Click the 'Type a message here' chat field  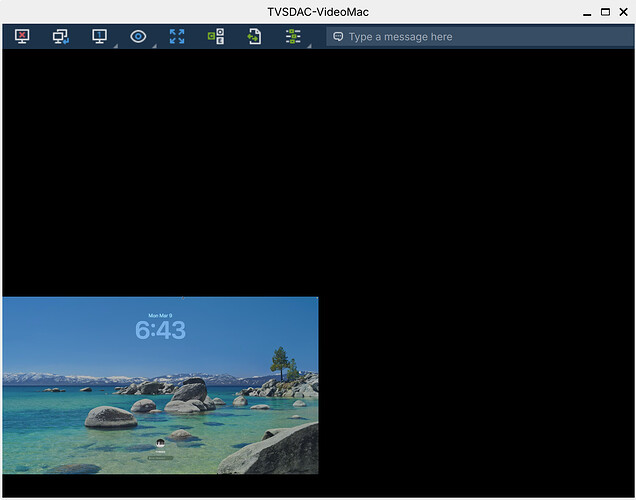480,37
